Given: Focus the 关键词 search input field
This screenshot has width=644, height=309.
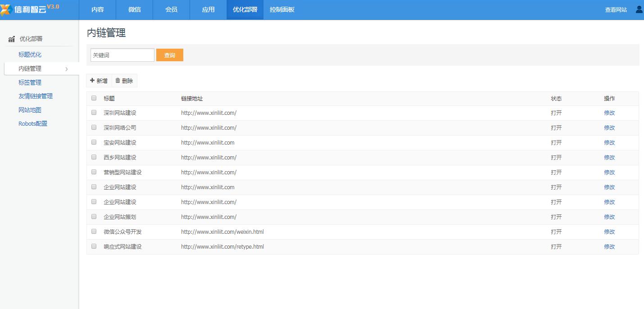Looking at the screenshot, I should pos(122,55).
